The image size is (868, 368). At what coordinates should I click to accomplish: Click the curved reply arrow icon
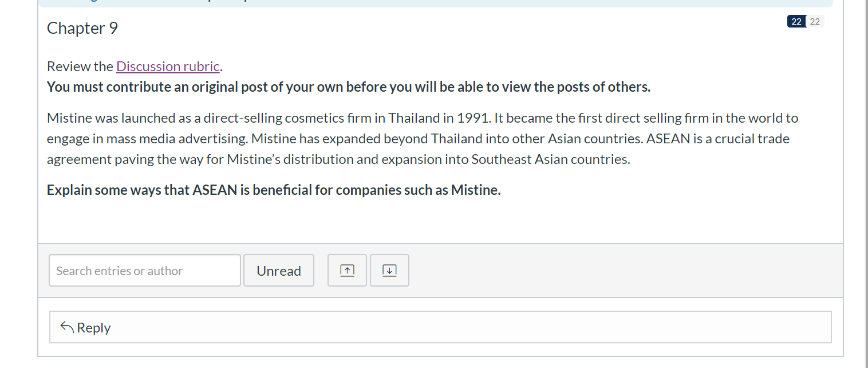[67, 327]
